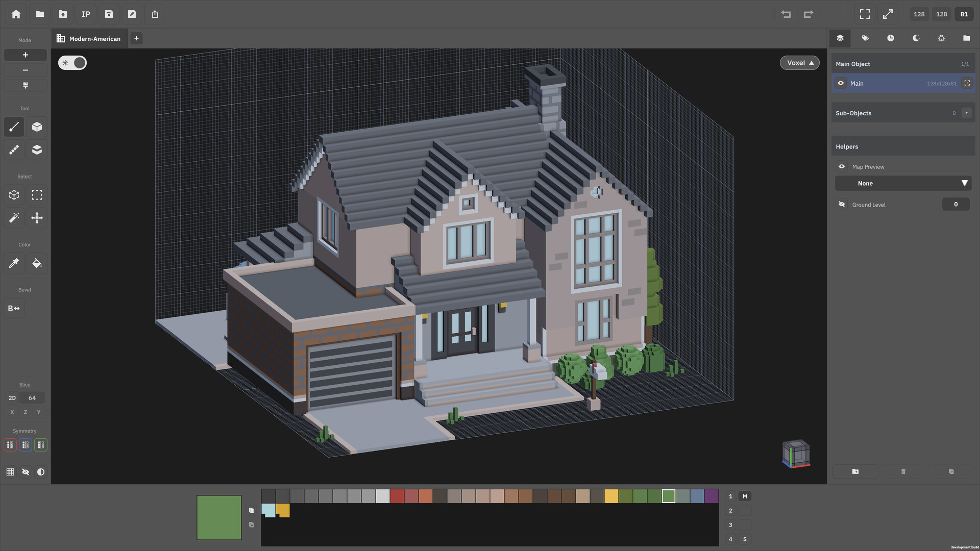Screen dimensions: 980x551
Task: Add a sub-object with plus button
Action: point(966,113)
